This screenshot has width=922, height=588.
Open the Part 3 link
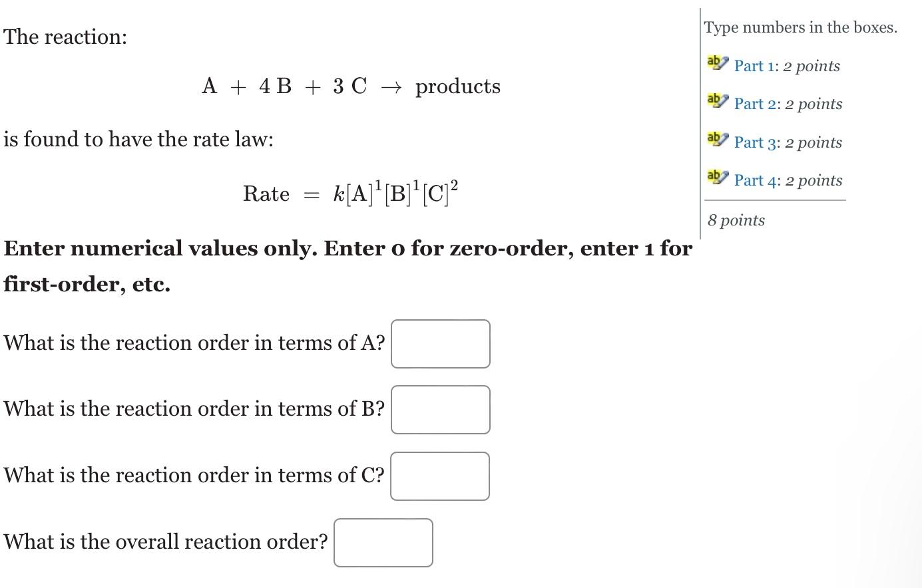[x=754, y=142]
